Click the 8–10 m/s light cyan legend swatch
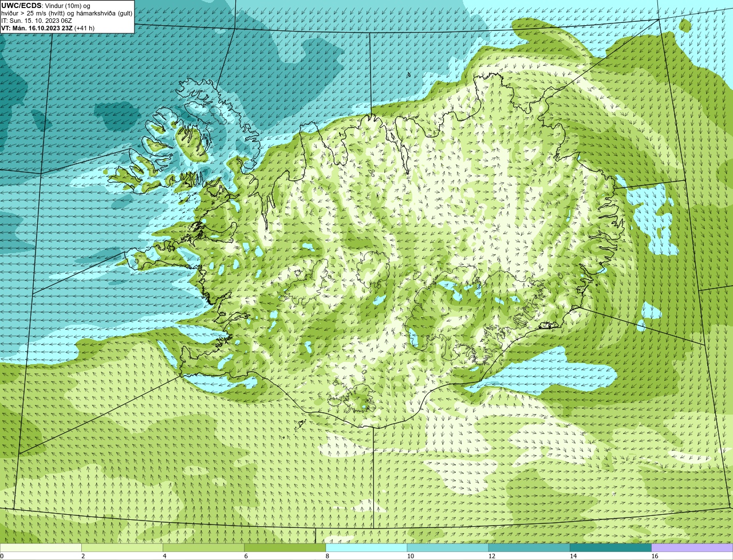 coord(366,548)
